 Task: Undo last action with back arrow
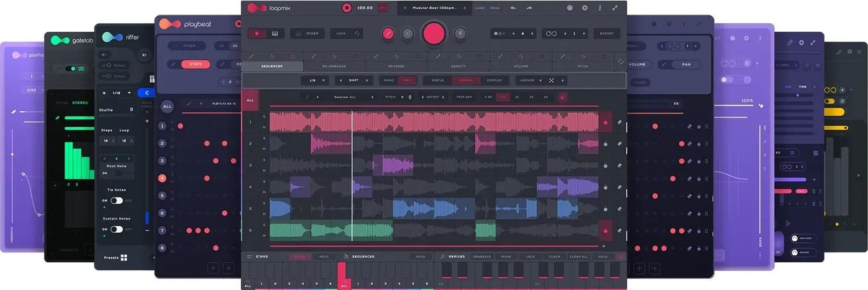pyautogui.click(x=513, y=8)
